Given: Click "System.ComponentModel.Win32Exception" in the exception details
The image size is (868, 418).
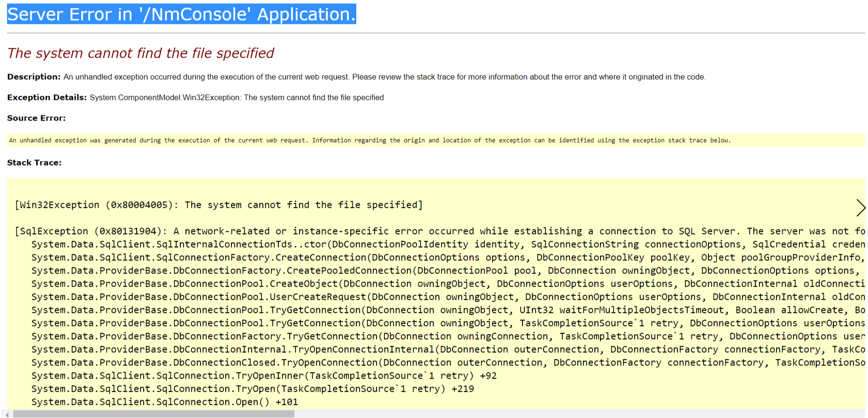Looking at the screenshot, I should click(x=165, y=98).
